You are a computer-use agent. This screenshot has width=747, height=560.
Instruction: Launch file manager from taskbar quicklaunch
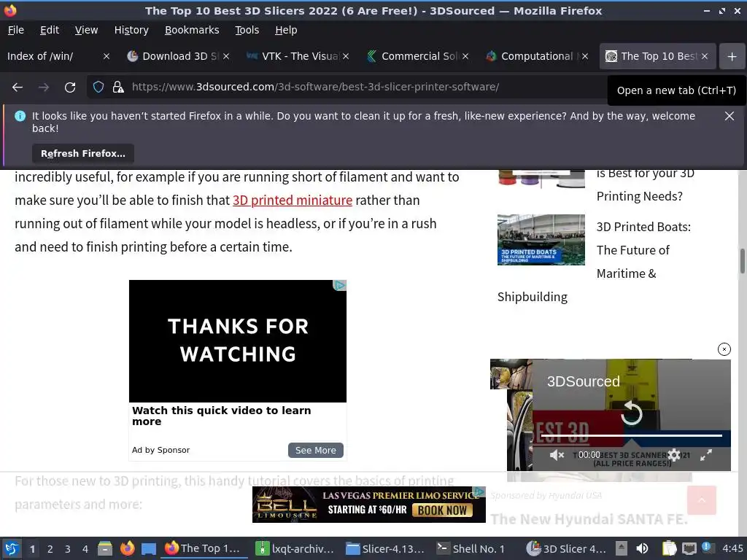[x=105, y=548]
